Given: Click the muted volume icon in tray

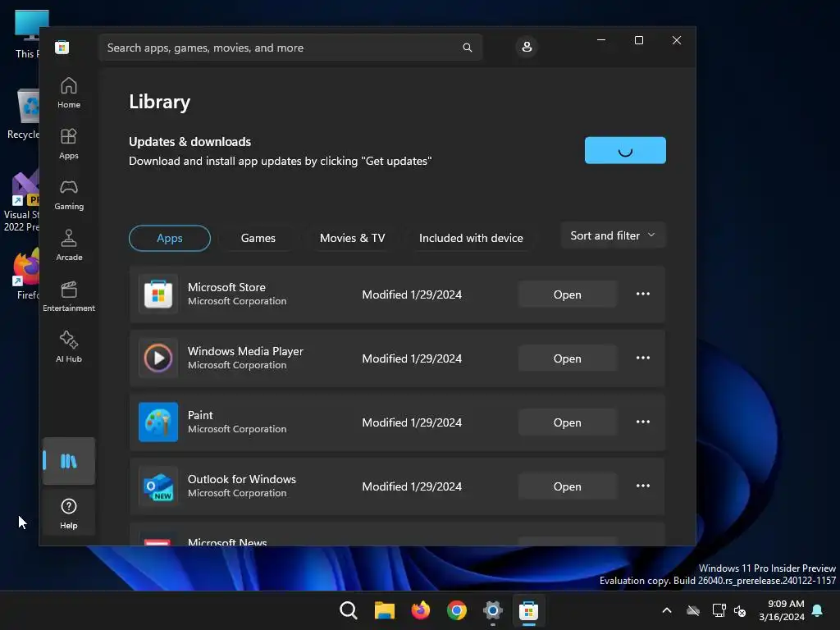Looking at the screenshot, I should 740,610.
